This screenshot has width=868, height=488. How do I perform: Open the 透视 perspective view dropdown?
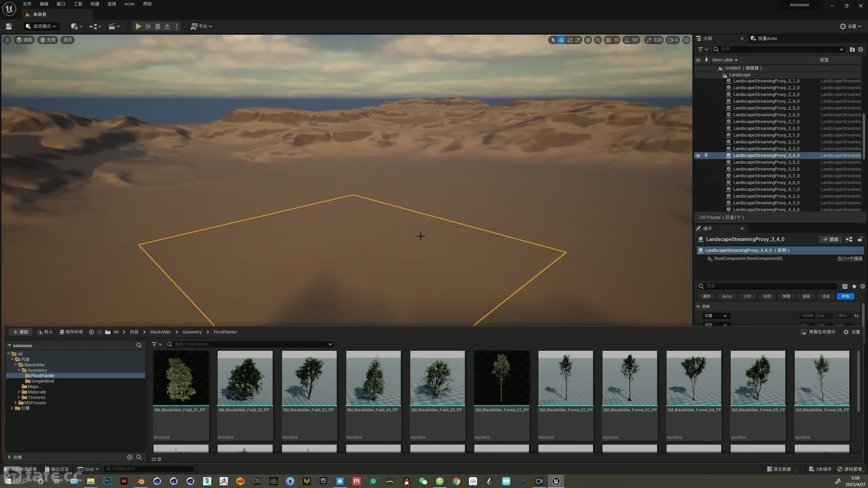[x=24, y=40]
